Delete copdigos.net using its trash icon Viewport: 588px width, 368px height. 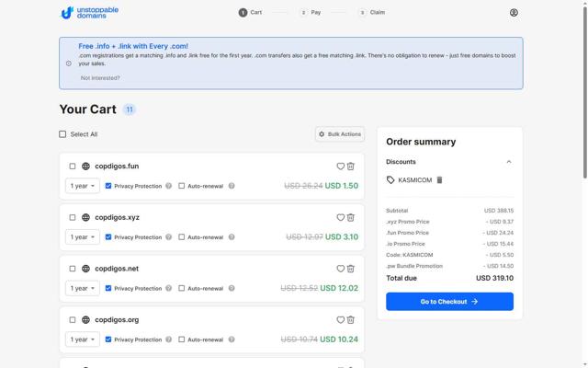coord(351,269)
